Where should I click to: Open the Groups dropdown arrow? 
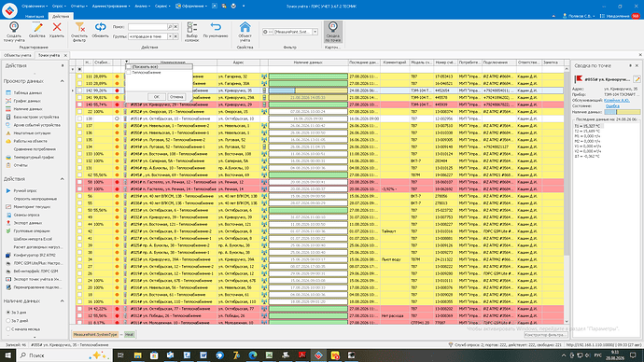pos(170,36)
